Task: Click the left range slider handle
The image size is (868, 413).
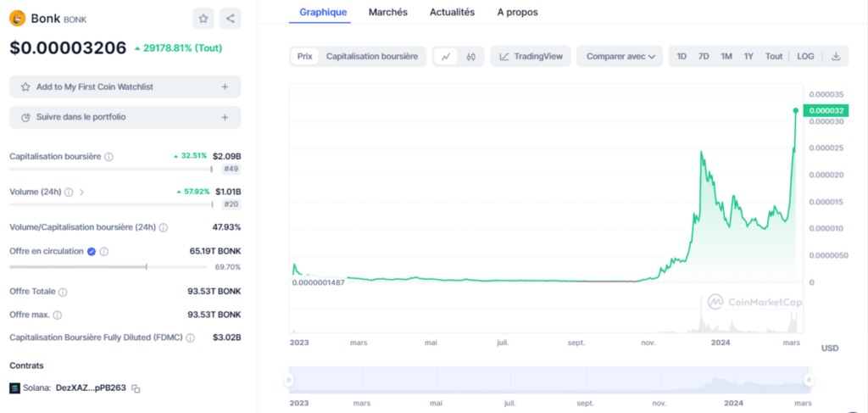Action: [x=288, y=380]
